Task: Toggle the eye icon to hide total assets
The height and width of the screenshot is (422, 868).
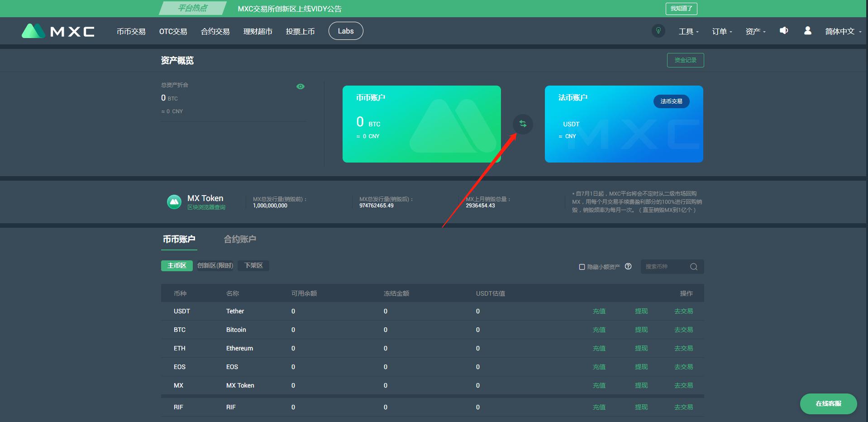Action: tap(300, 86)
